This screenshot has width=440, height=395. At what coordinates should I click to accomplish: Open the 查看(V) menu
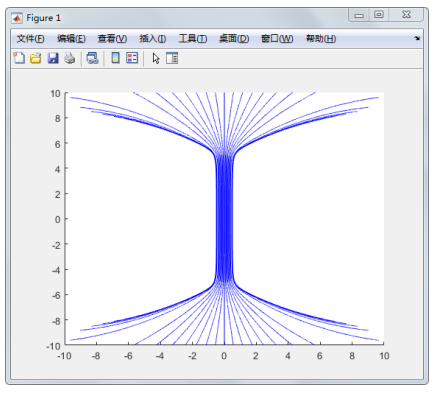(x=112, y=39)
